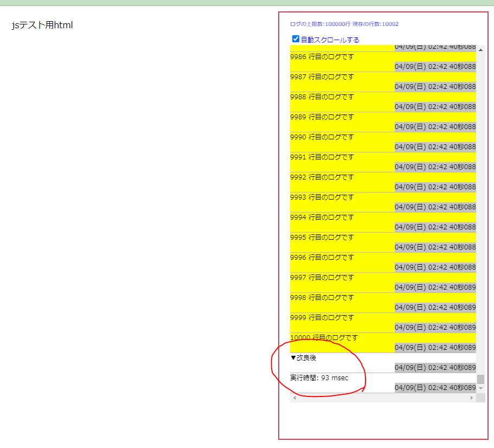
Task: Select log row 9988 行目のログです
Action: tap(383, 102)
